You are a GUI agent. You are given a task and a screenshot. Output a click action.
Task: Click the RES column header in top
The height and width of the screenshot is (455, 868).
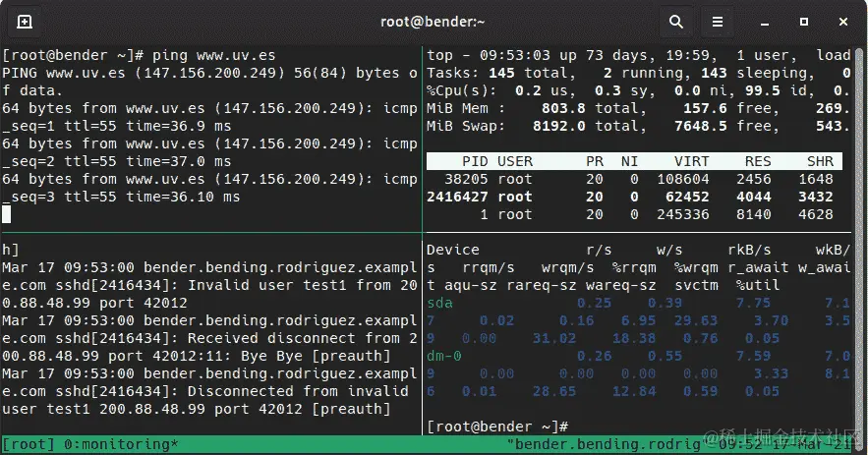click(x=758, y=161)
